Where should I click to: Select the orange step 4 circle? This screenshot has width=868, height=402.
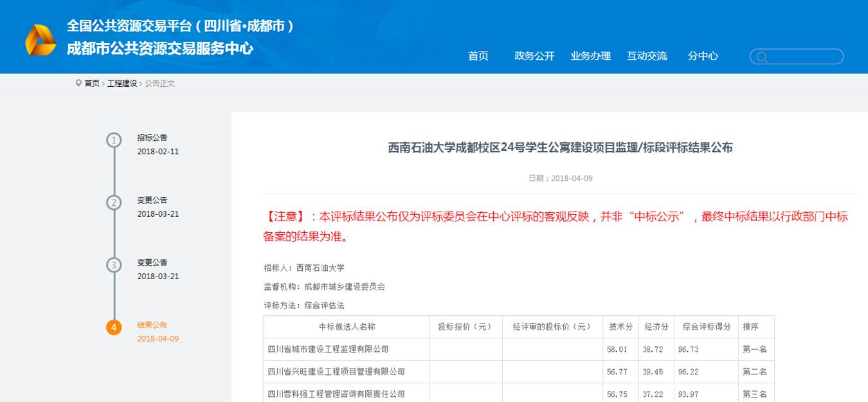pyautogui.click(x=114, y=327)
